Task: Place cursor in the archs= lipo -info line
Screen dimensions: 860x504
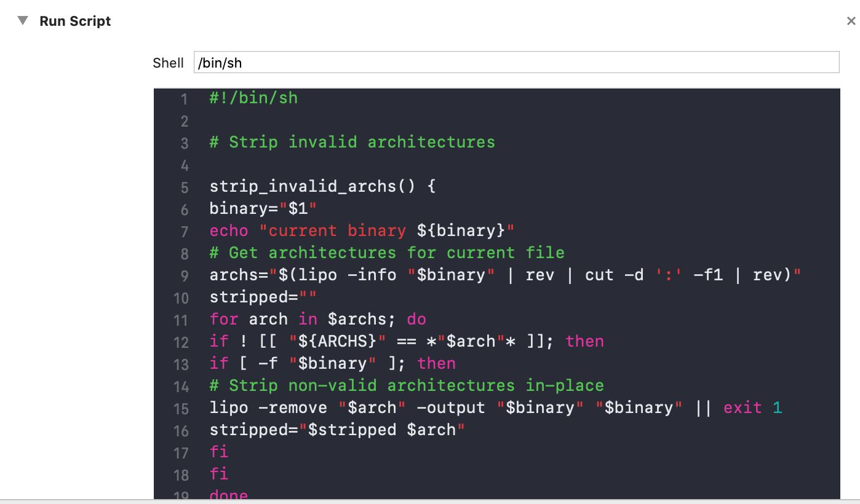Action: point(504,275)
